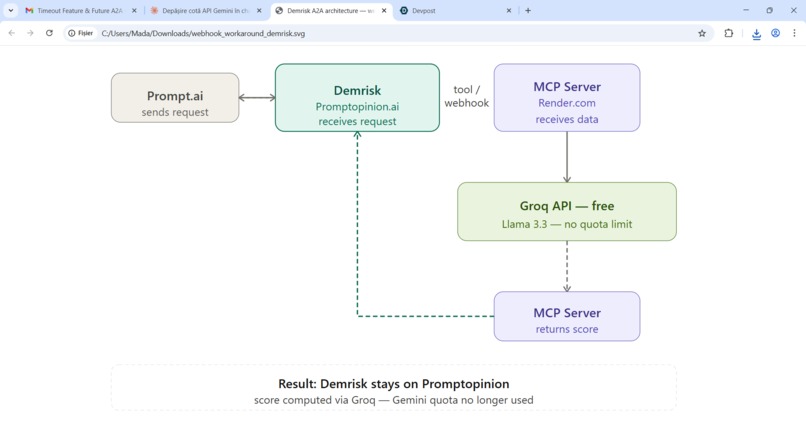Open a new tab with the plus button
The image size is (806, 428).
[x=528, y=10]
